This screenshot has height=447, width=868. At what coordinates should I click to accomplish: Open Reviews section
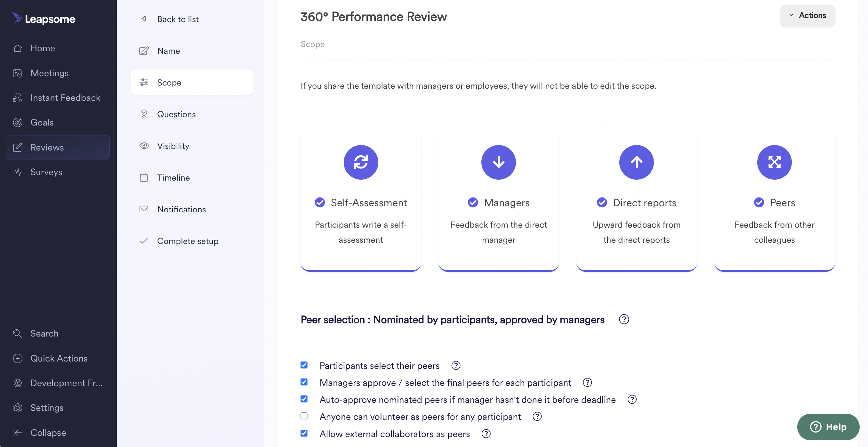[58, 147]
